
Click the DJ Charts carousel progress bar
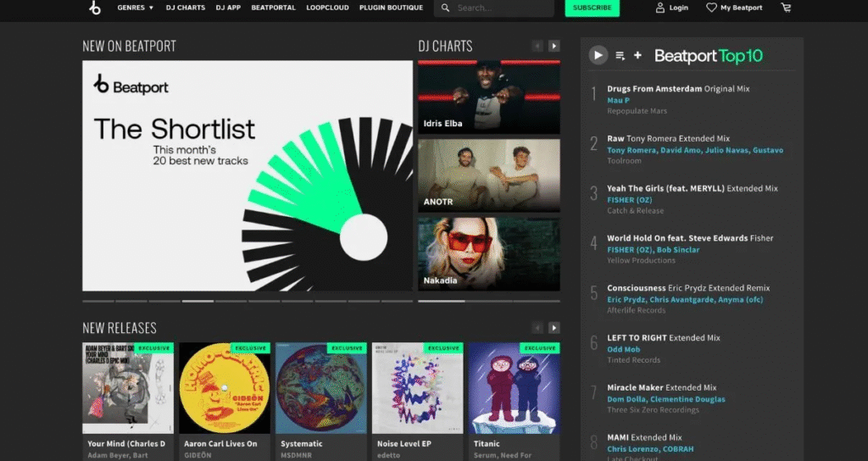pyautogui.click(x=489, y=301)
